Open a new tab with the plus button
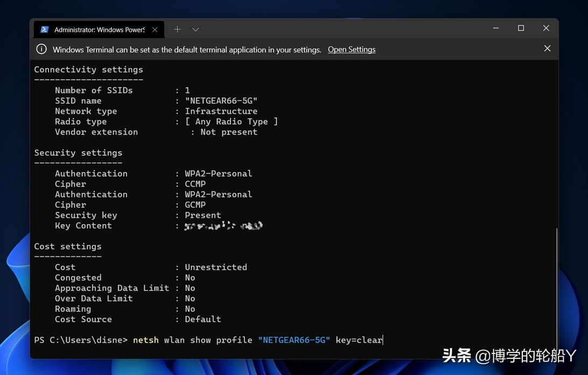The image size is (588, 375). pyautogui.click(x=177, y=29)
